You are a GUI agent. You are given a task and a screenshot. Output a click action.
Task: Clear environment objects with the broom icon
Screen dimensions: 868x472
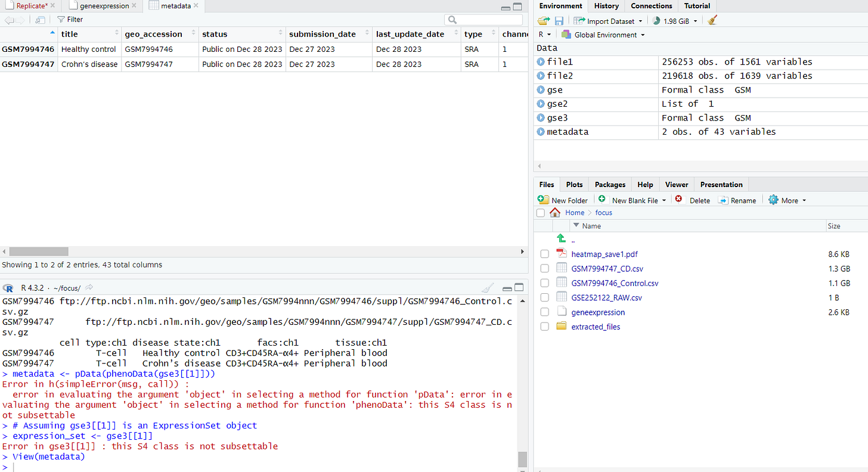coord(712,21)
